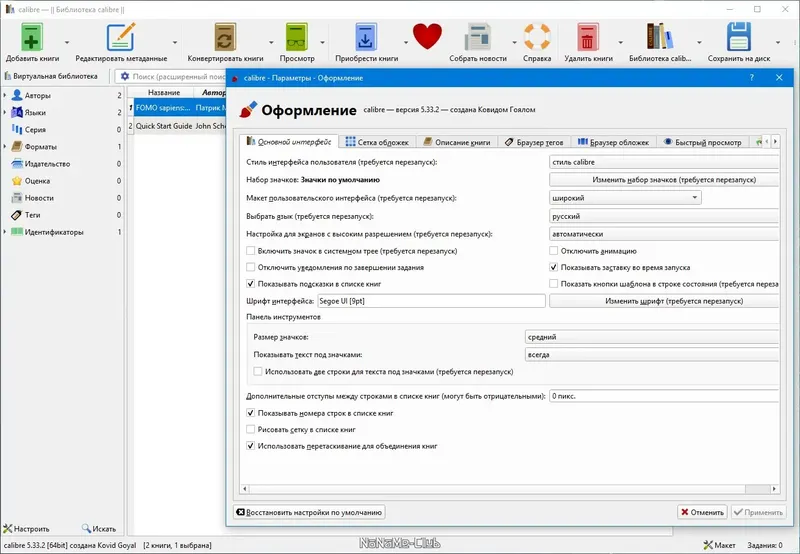Screen dimensions: 800x554
Task: Click the Виртуальная библиотека button
Action: point(51,76)
